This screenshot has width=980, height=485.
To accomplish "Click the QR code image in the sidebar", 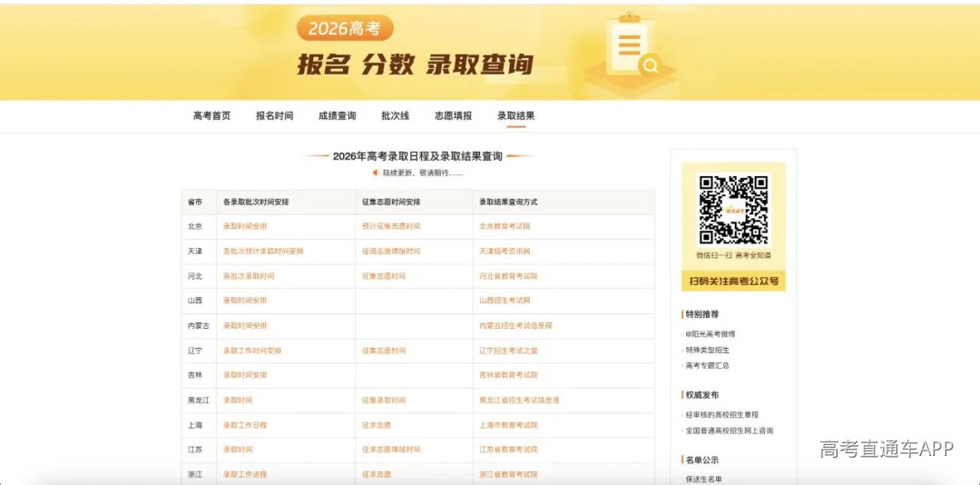I will pyautogui.click(x=733, y=210).
